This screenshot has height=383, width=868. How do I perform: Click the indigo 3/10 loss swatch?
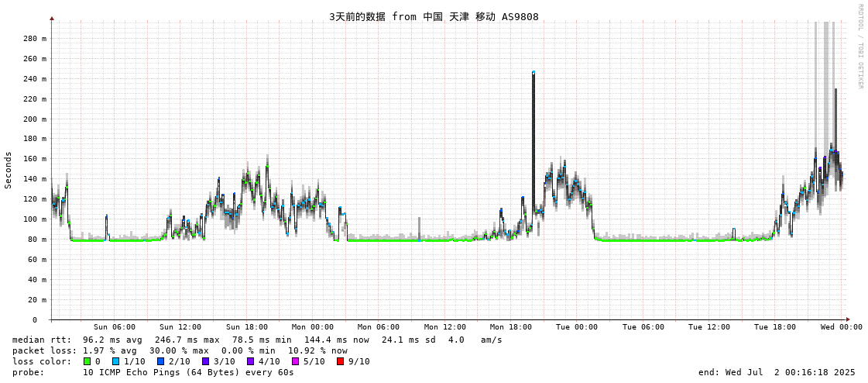205,361
